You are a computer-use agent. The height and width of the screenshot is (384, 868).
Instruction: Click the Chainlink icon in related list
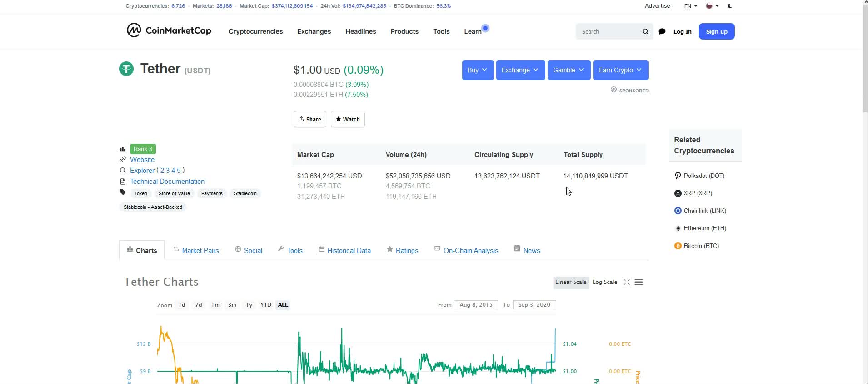tap(678, 211)
